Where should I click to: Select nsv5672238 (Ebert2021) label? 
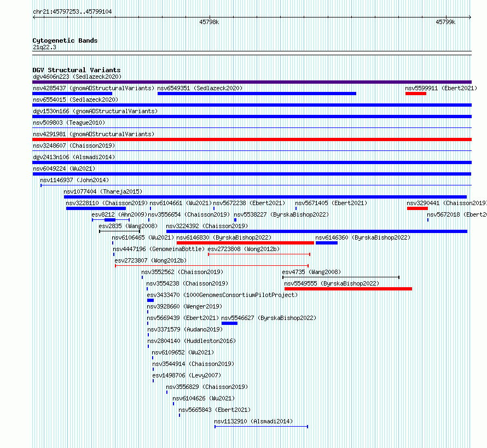pos(249,203)
